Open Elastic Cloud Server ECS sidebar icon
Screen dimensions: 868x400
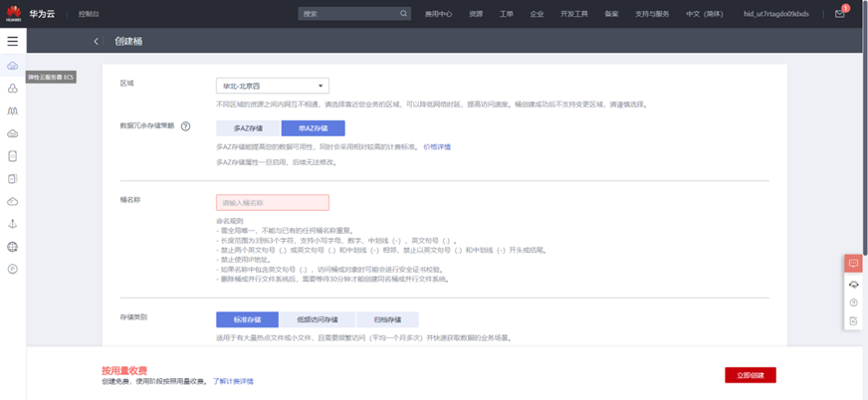click(12, 67)
